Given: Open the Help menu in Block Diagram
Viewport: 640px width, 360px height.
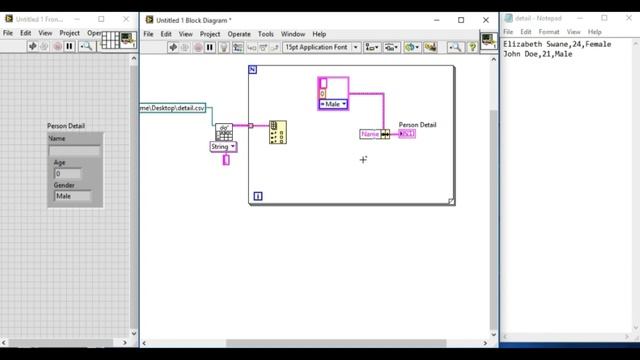Looking at the screenshot, I should [x=319, y=34].
